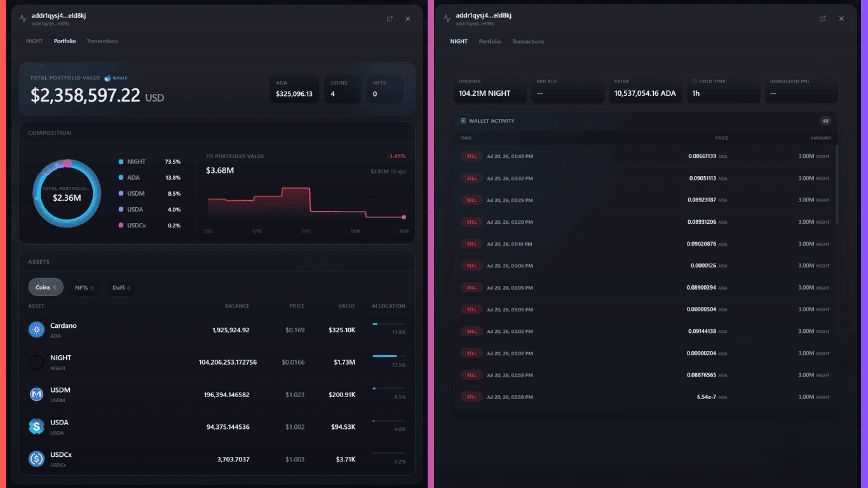Click NIGHT legend color dot in composition
The height and width of the screenshot is (488, 868).
click(x=121, y=162)
